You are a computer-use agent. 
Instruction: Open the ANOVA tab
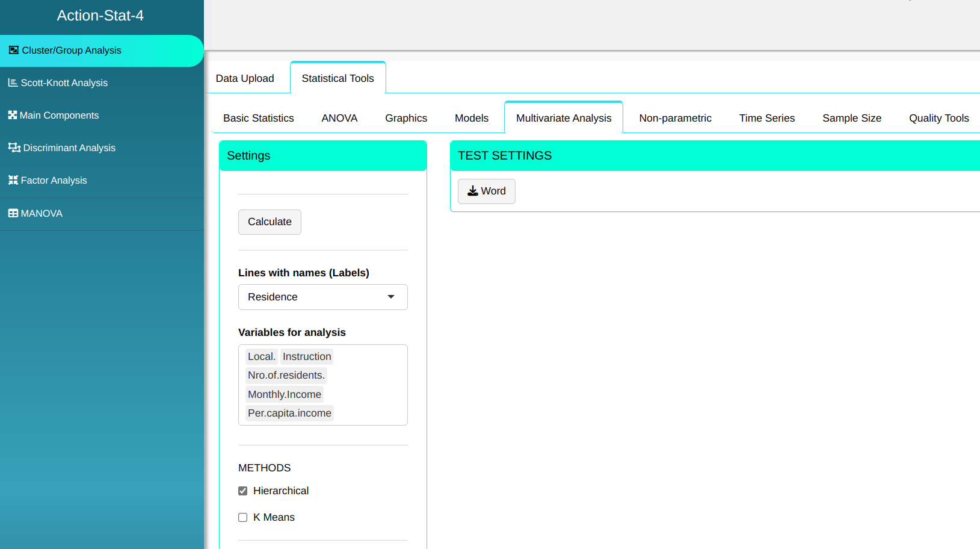[x=339, y=119]
